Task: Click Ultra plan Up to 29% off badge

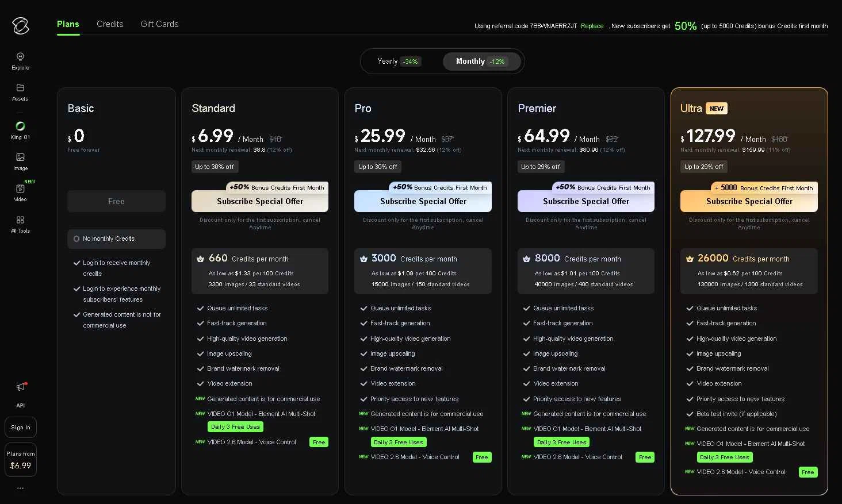Action: tap(704, 167)
